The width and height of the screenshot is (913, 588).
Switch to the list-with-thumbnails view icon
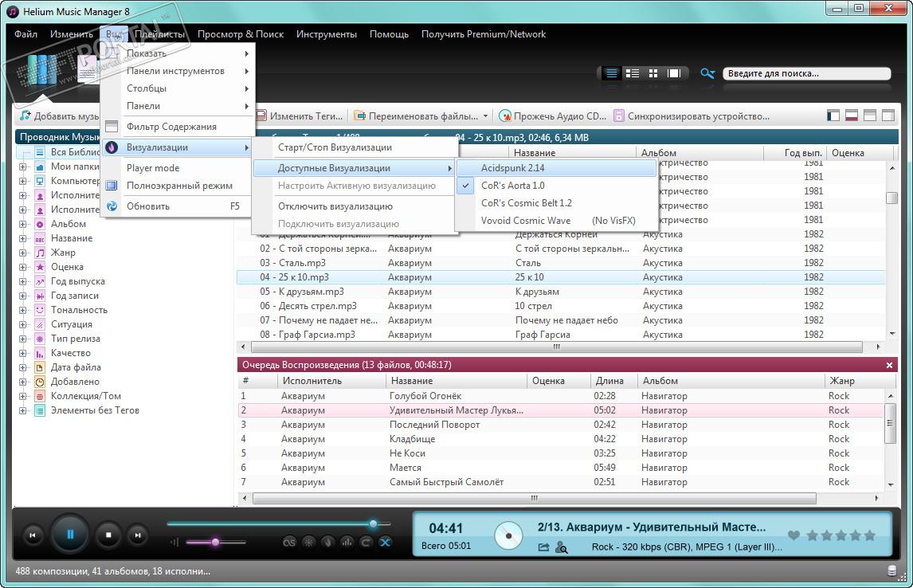tap(633, 73)
